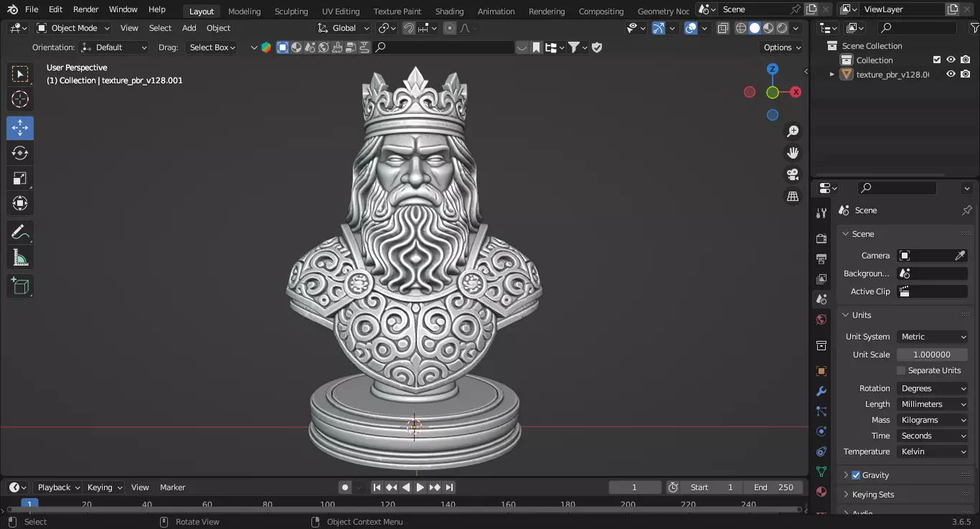
Task: Open Length Millimeters dropdown
Action: point(932,404)
